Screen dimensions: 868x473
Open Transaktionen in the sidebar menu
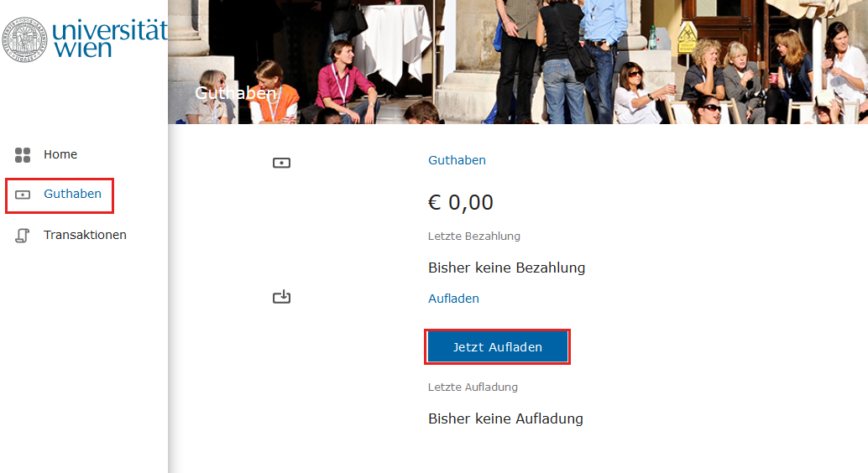[x=86, y=235]
